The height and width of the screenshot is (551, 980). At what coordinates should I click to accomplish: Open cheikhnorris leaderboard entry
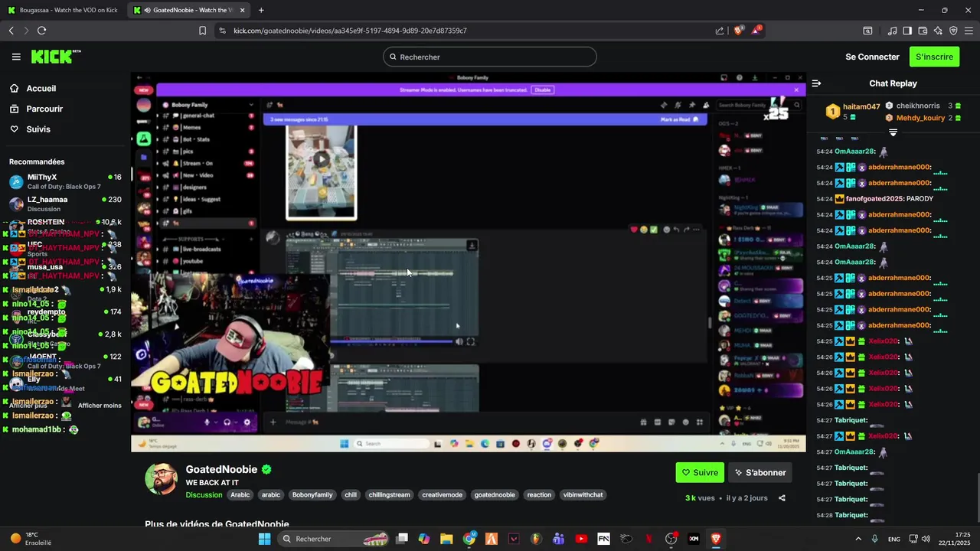(x=917, y=106)
